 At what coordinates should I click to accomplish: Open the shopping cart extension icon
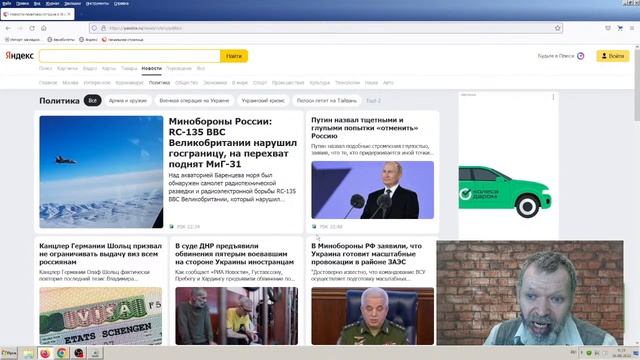tap(620, 28)
